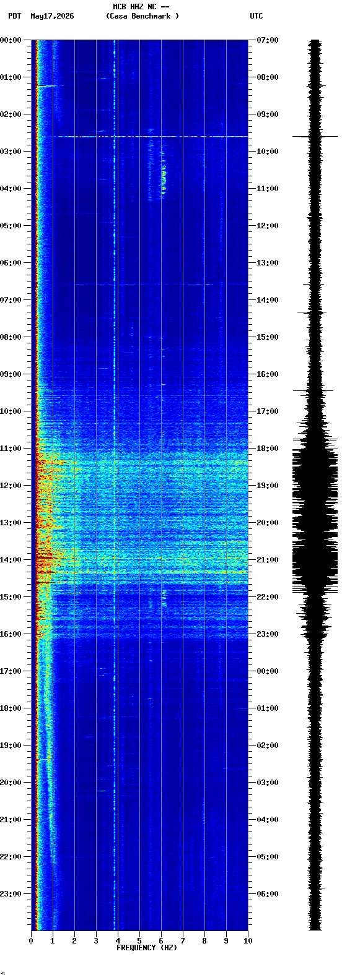The width and height of the screenshot is (342, 980).
Task: Click the 21:00 UTC time label
Action: pos(268,560)
